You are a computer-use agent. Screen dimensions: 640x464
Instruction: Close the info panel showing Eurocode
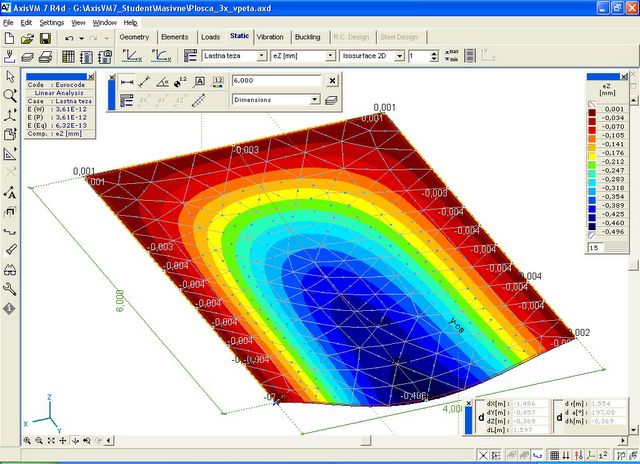(91, 76)
